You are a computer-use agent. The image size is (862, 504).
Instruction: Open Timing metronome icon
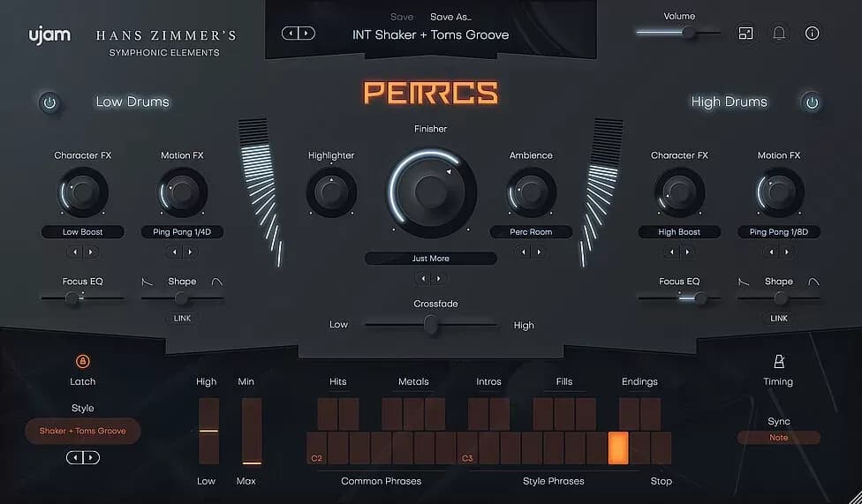click(x=778, y=362)
